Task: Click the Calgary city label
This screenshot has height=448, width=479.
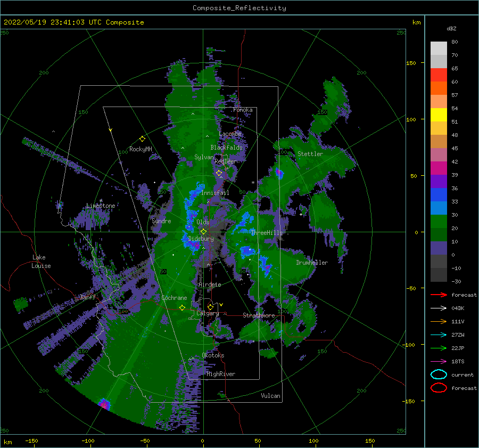Action: 208,313
